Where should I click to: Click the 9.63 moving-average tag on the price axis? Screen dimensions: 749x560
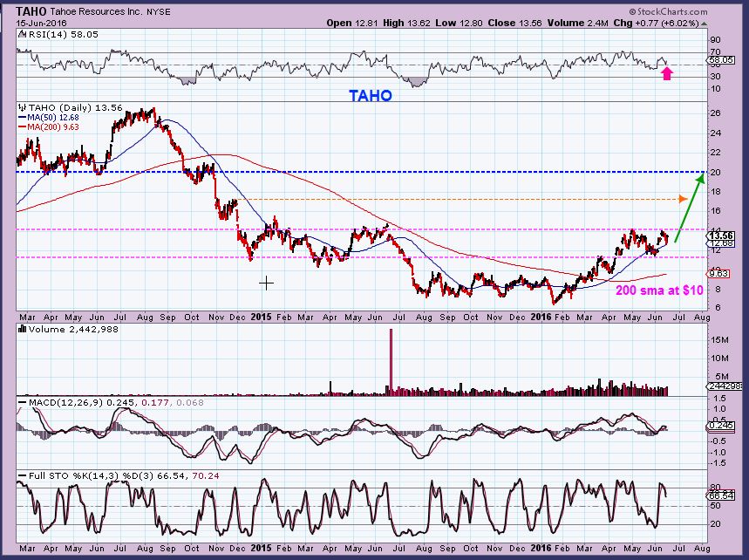point(718,274)
